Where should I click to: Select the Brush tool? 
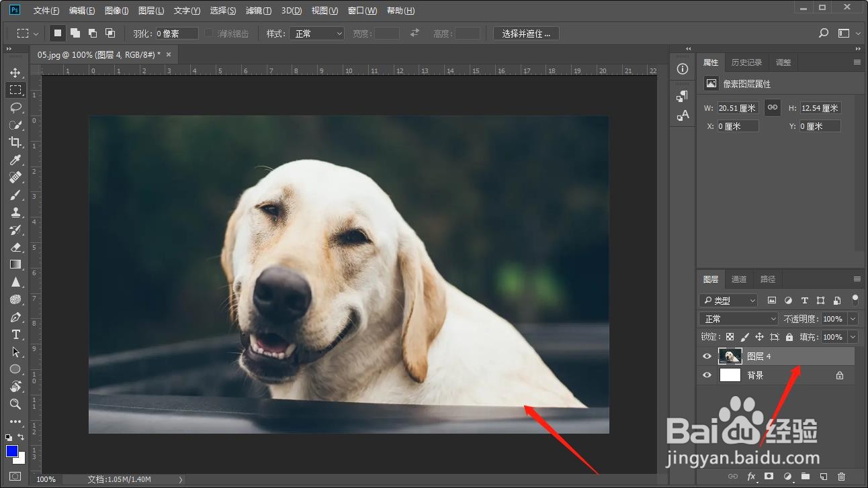[15, 195]
